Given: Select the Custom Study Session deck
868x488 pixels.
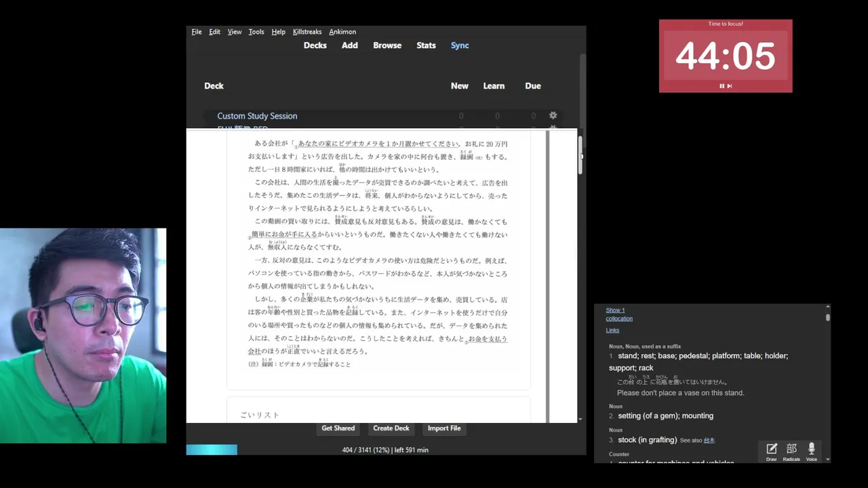Looking at the screenshot, I should 257,116.
